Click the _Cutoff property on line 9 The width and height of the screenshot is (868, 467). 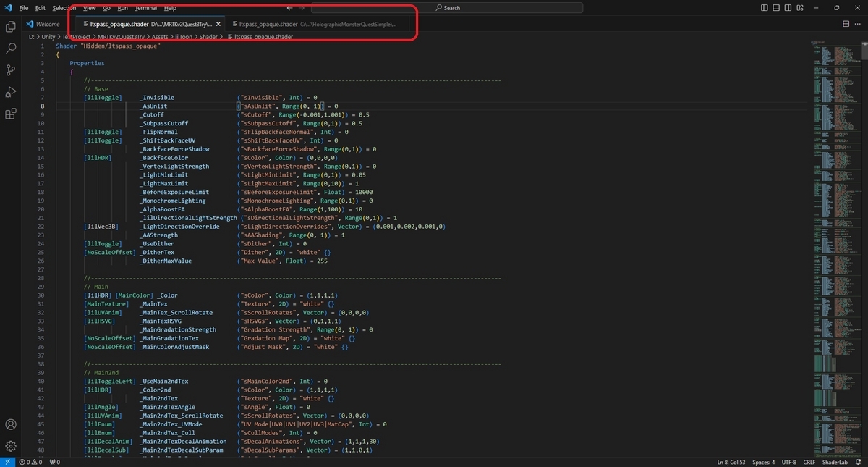[152, 114]
